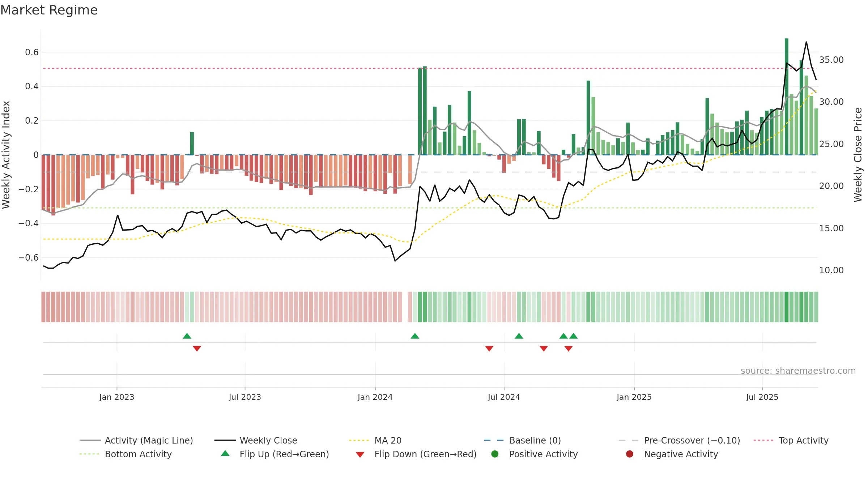Screen dimensions: 868x488
Task: Click the −0.6 activity axis label
Action: pos(29,258)
